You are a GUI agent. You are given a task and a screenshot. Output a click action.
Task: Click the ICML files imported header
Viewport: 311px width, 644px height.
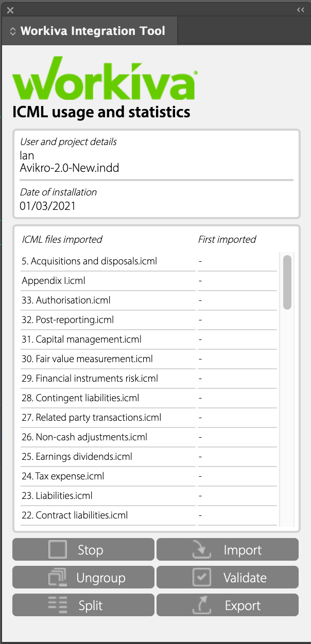tap(62, 239)
